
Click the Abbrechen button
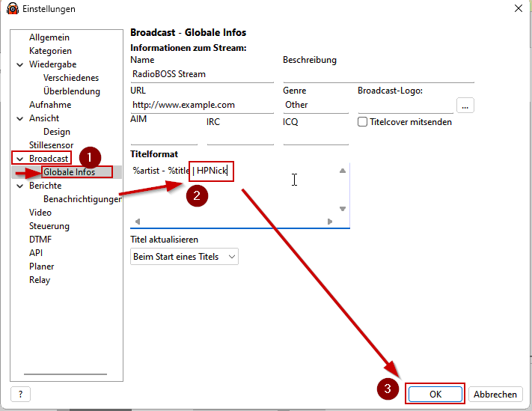495,394
